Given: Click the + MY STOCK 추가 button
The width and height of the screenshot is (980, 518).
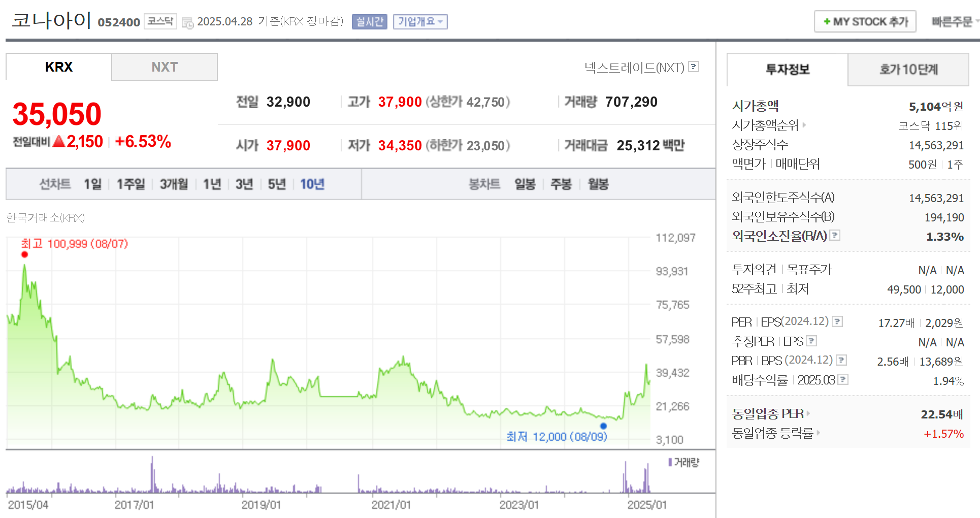Looking at the screenshot, I should point(865,21).
